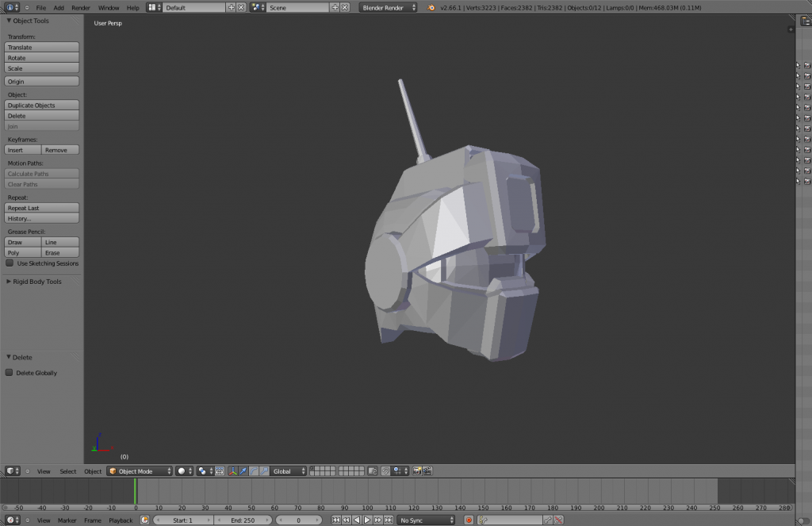The width and height of the screenshot is (812, 526).
Task: Click the End: 250 frame field
Action: tap(243, 520)
